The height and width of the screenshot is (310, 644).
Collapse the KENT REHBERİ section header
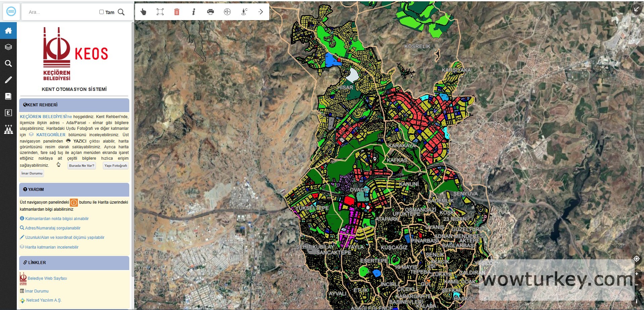click(74, 105)
